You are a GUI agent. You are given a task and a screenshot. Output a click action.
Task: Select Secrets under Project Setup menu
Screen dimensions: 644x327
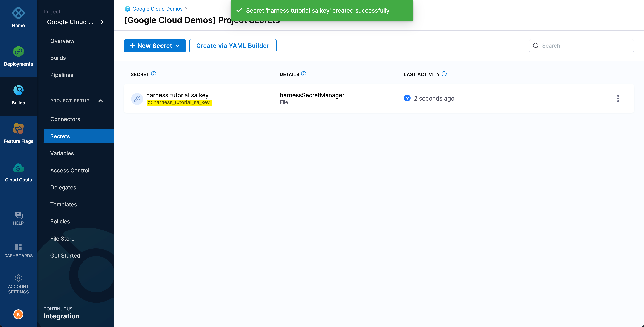click(x=60, y=136)
